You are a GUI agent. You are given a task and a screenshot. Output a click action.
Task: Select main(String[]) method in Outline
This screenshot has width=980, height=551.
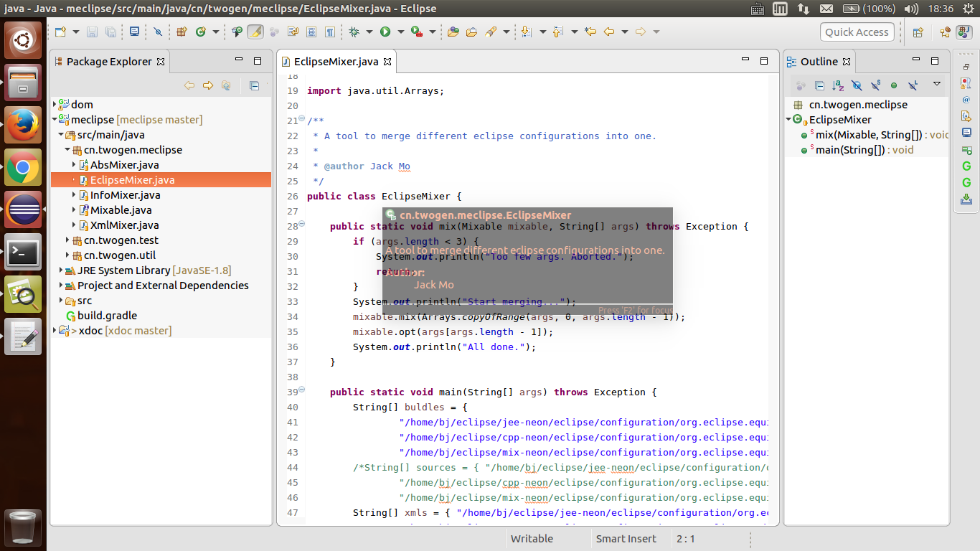(849, 150)
